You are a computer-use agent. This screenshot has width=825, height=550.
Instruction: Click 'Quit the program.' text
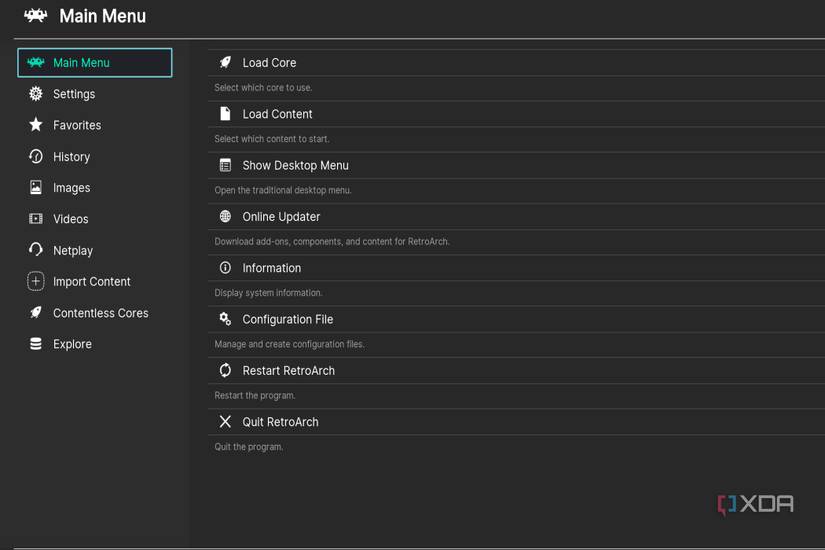coord(248,447)
